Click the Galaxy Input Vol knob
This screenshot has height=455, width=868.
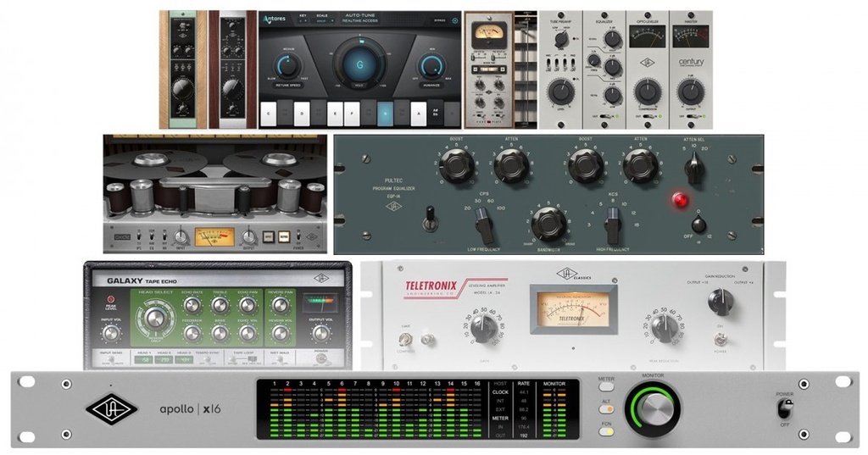(111, 333)
